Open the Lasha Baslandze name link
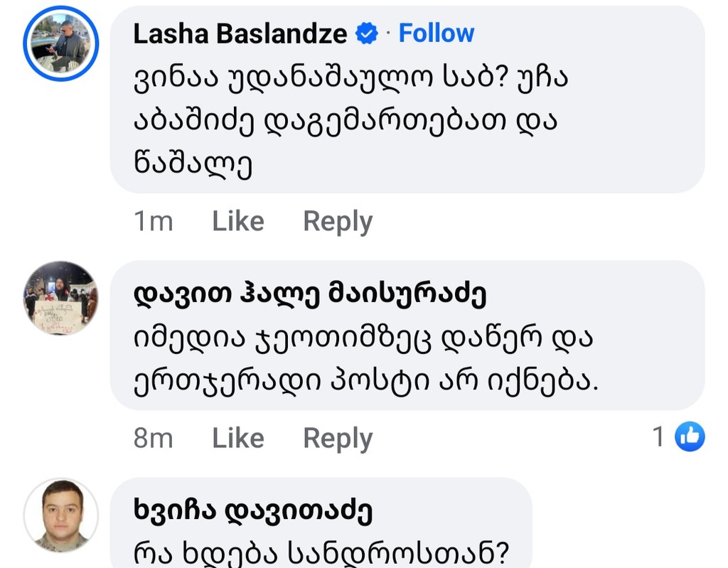Screen dimensions: 728x568 [x=240, y=33]
